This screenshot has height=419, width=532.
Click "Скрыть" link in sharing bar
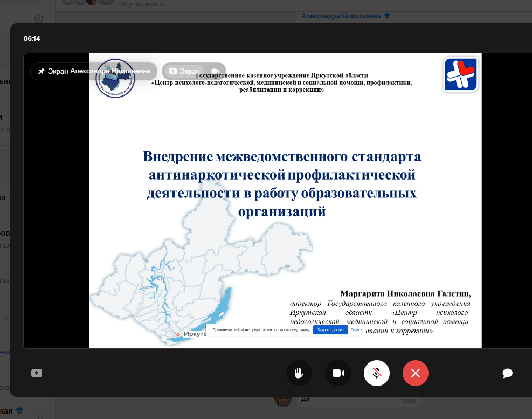[x=356, y=329]
